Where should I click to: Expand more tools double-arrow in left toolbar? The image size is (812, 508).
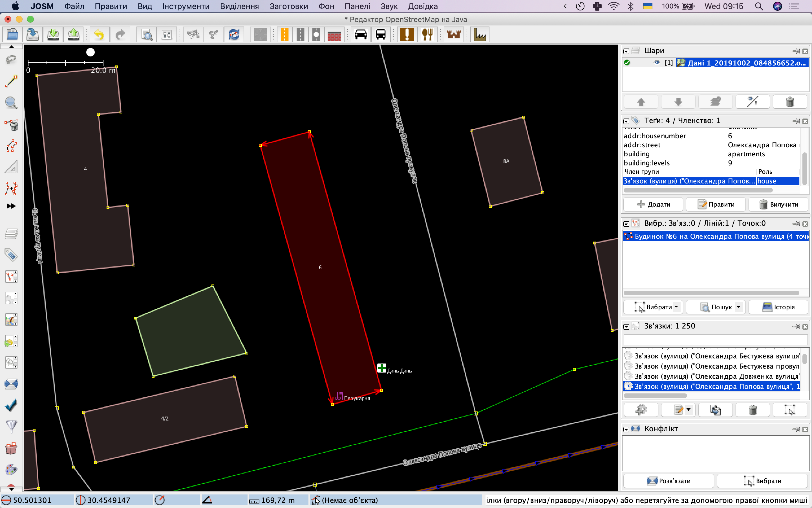point(11,206)
